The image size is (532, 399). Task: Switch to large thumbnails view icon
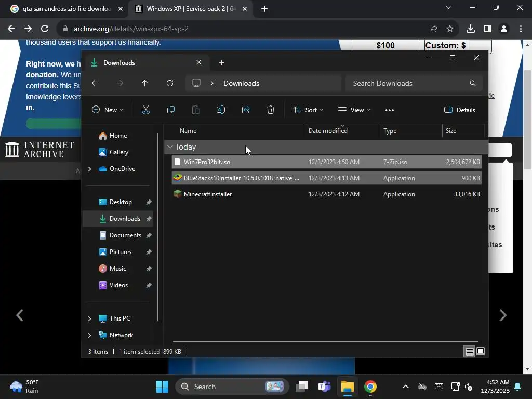(481, 351)
